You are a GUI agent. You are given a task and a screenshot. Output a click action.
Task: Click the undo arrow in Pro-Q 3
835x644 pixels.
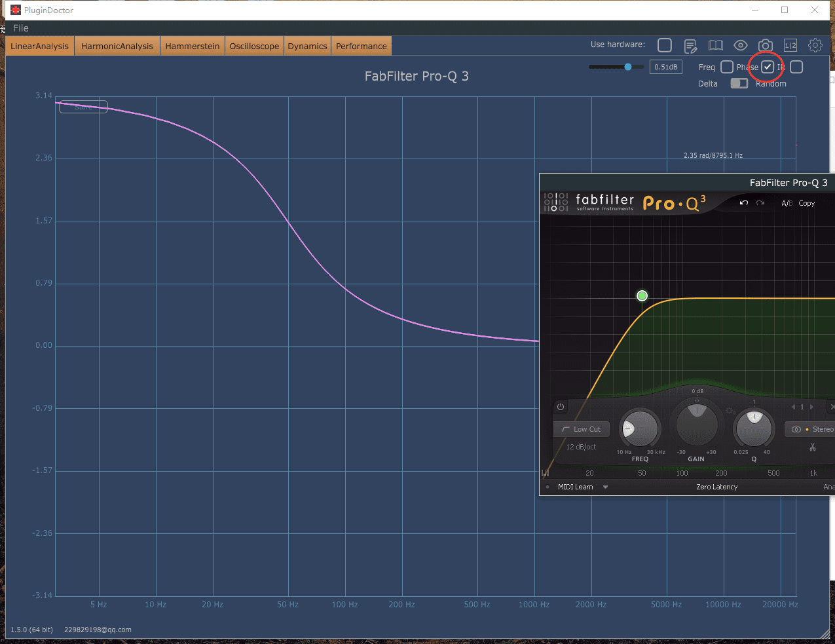[x=744, y=203]
